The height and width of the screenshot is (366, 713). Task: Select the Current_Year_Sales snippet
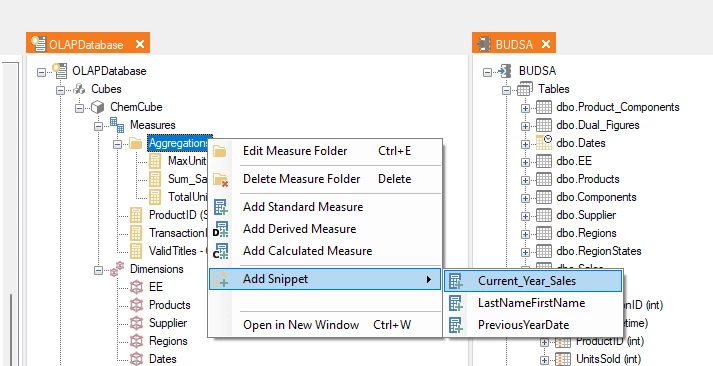(533, 281)
